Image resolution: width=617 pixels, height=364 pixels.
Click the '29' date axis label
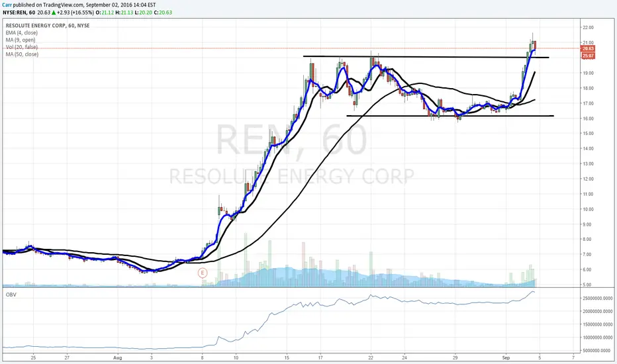(455, 357)
